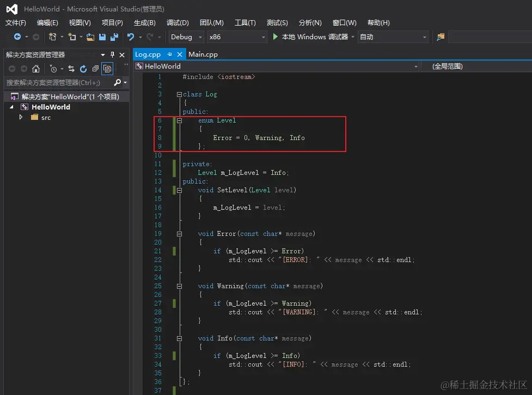The width and height of the screenshot is (532, 395).
Task: Click the Navigate Backward arrow icon
Action: pos(17,37)
